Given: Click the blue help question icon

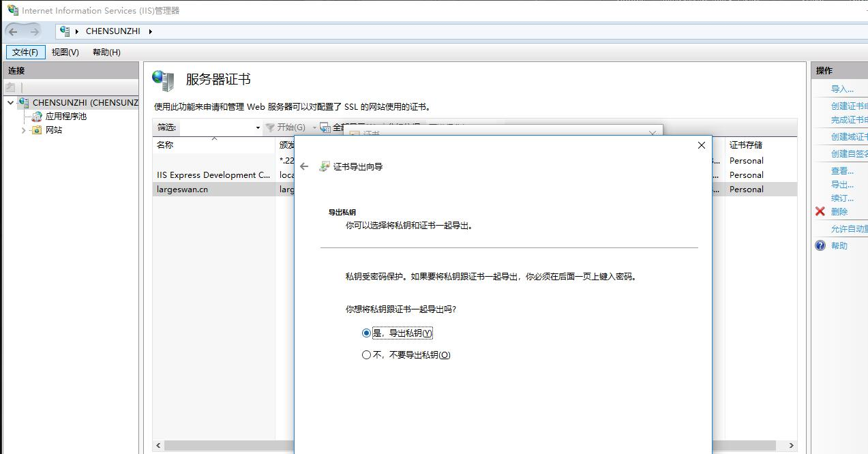Looking at the screenshot, I should pos(820,245).
